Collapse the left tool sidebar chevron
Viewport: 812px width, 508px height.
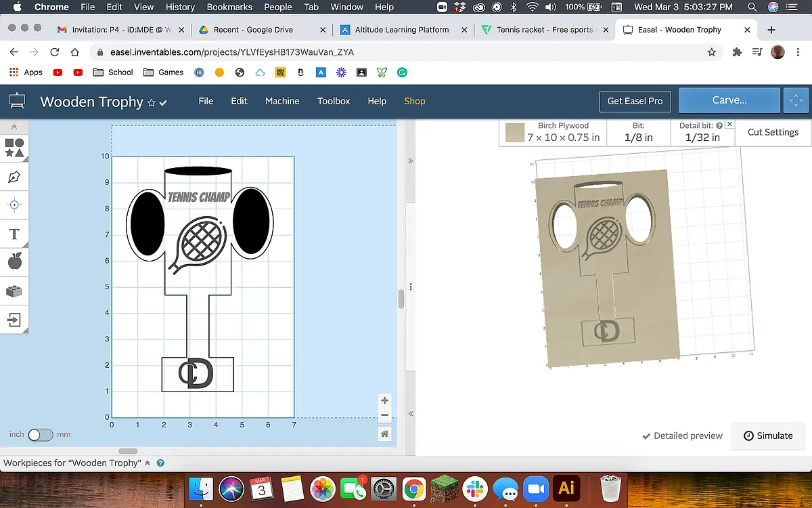point(14,127)
